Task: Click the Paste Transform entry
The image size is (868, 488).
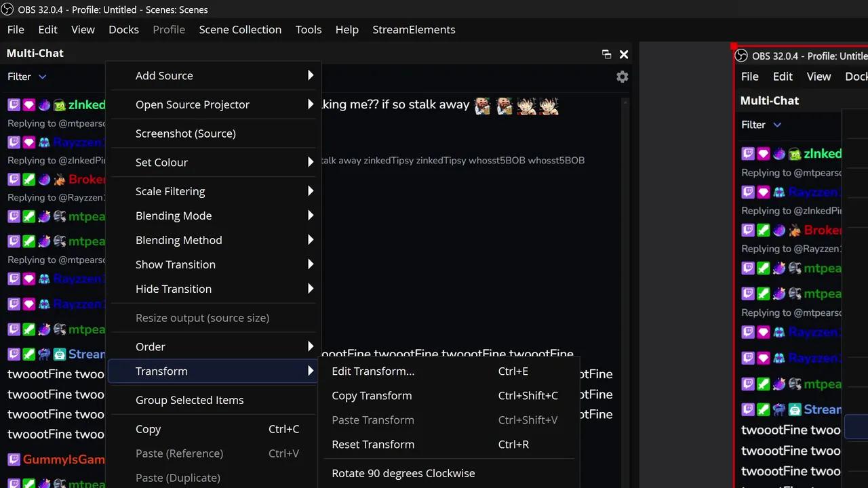Action: [448, 420]
